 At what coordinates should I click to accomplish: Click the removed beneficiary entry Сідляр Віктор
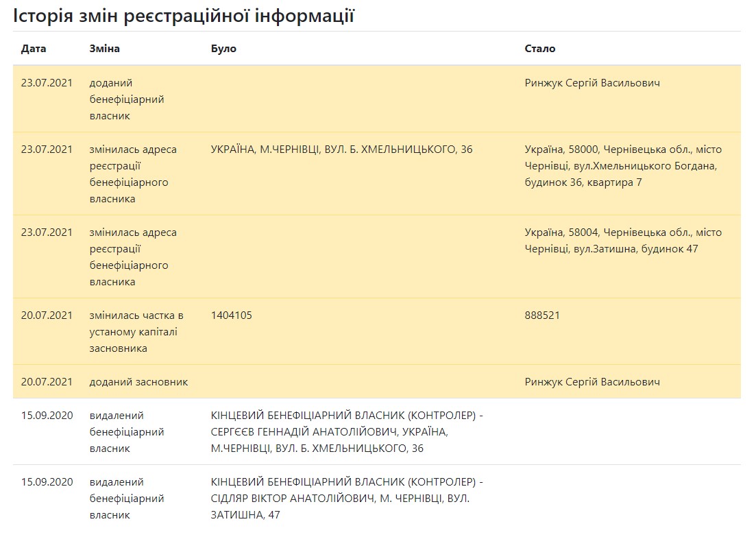[x=346, y=498]
